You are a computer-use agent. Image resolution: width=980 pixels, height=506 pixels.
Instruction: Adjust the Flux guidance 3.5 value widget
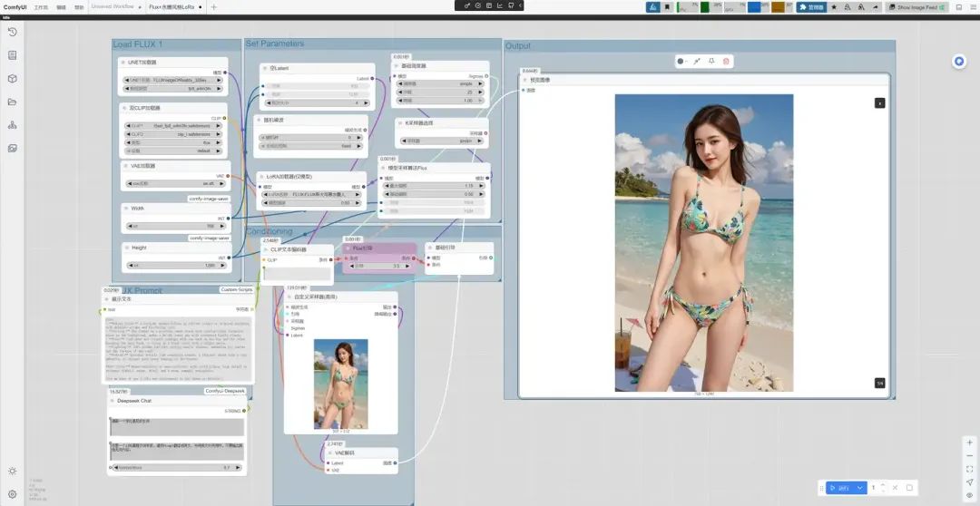379,266
